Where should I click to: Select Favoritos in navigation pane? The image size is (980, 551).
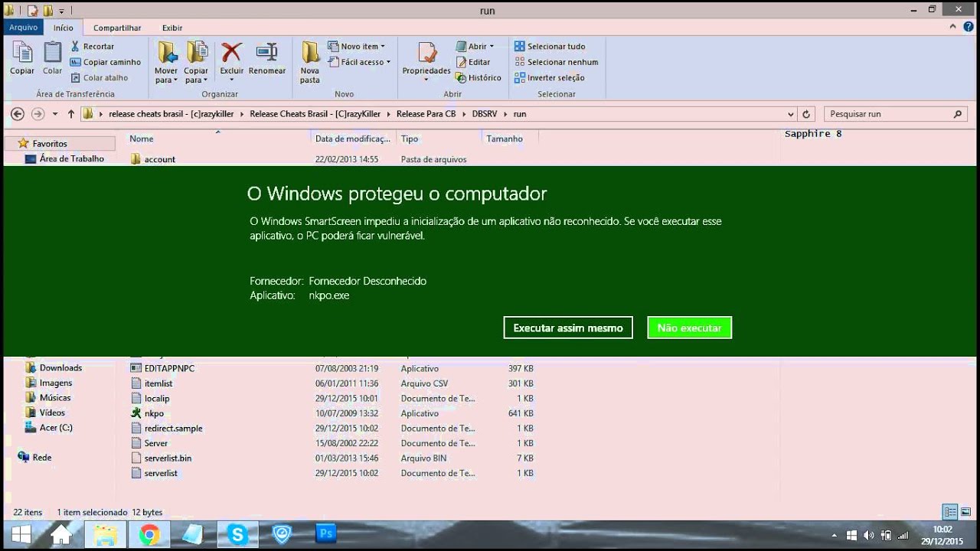tap(50, 143)
